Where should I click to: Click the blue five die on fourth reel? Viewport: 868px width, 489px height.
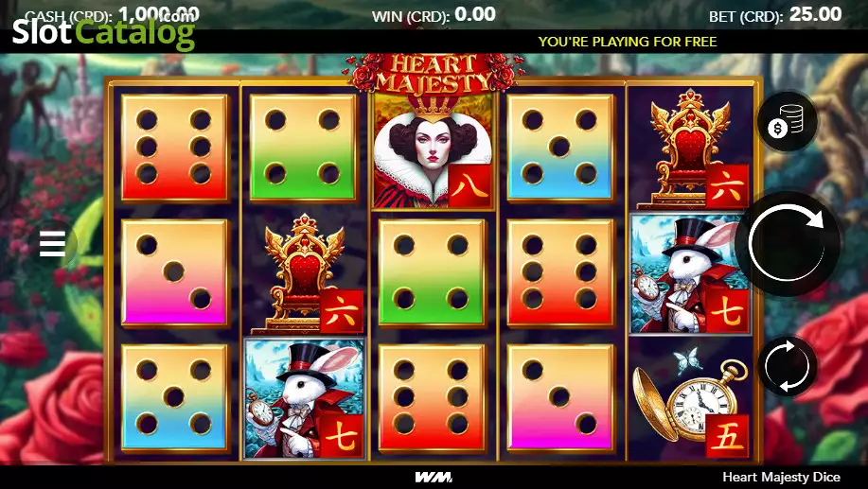tap(560, 148)
